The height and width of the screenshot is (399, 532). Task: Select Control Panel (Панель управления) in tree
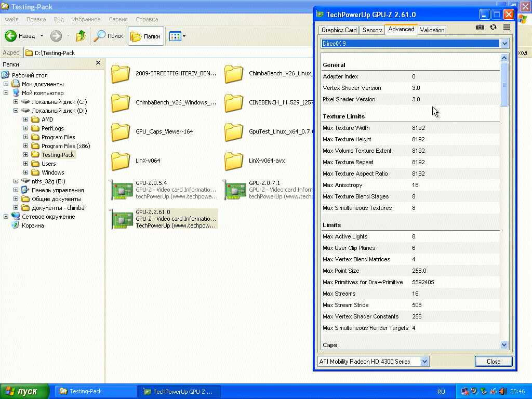click(x=58, y=190)
